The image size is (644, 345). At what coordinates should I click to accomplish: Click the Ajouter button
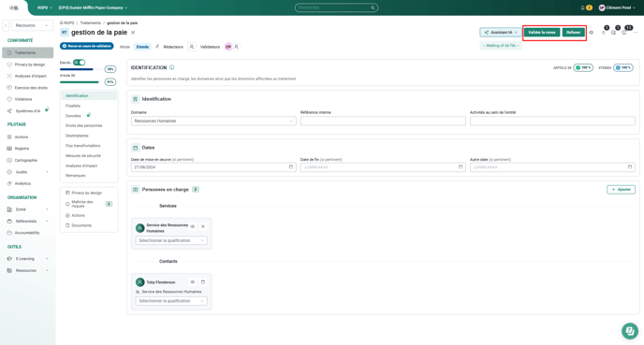621,190
